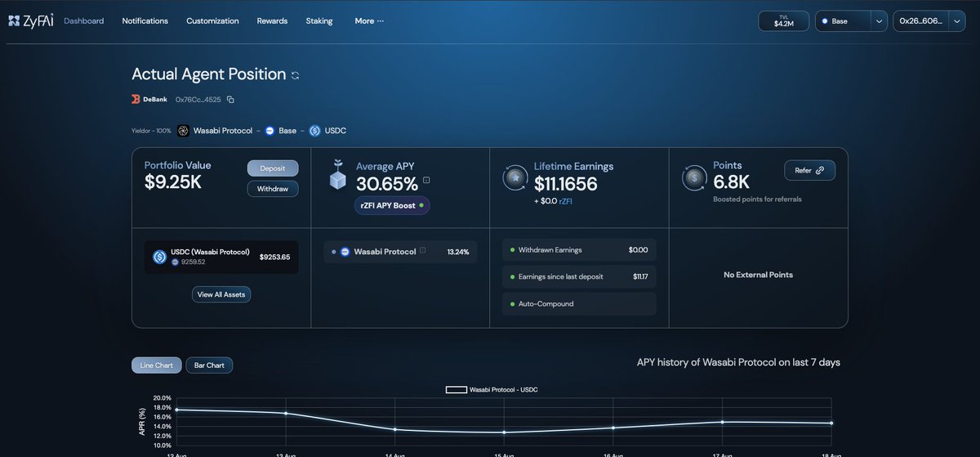Click Earnings since last deposit row
980x457 pixels.
[x=579, y=276]
